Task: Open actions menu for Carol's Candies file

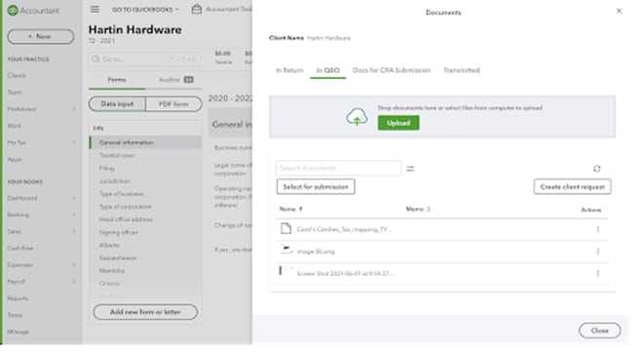Action: [x=598, y=229]
